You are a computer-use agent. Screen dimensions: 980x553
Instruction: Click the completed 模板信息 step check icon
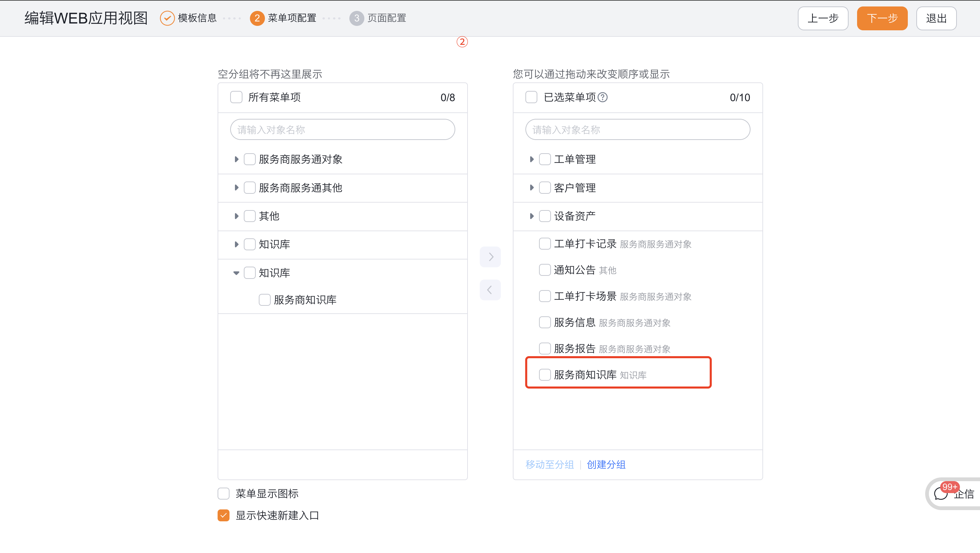pyautogui.click(x=167, y=18)
